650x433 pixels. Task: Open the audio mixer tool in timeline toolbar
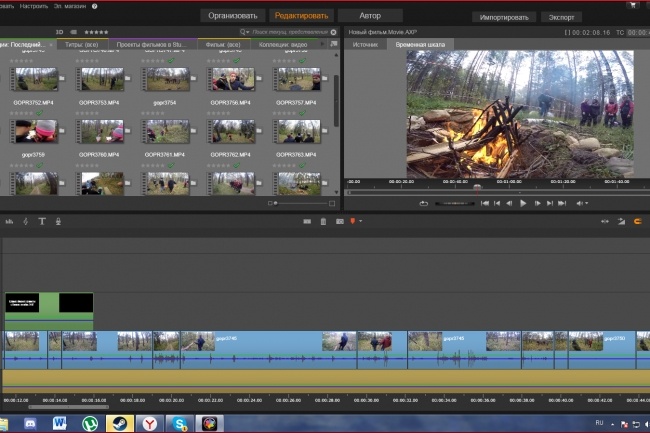[9, 222]
